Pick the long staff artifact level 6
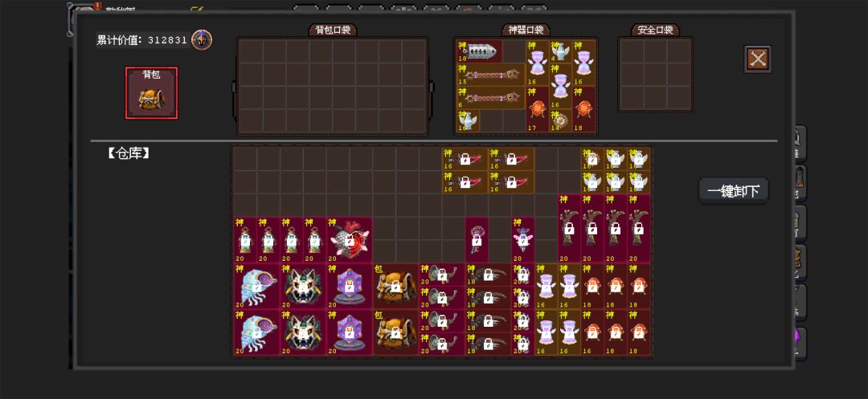The image size is (868, 399). coord(491,97)
